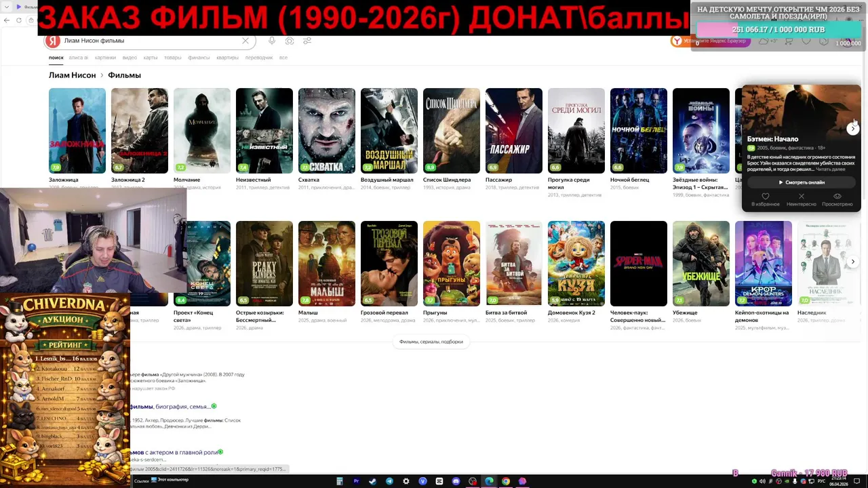Focus the 'Лиам Нисон фильмы' search field

click(151, 41)
